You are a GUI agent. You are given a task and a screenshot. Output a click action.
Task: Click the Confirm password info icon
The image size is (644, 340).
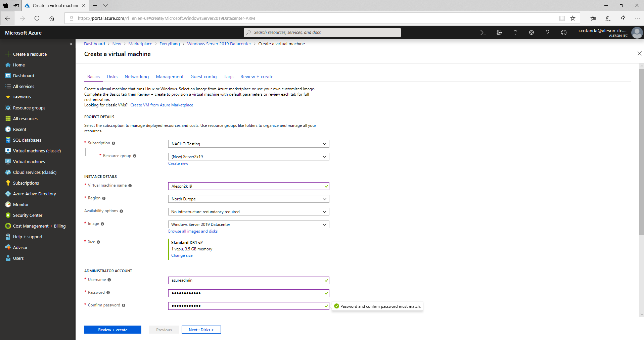click(124, 305)
